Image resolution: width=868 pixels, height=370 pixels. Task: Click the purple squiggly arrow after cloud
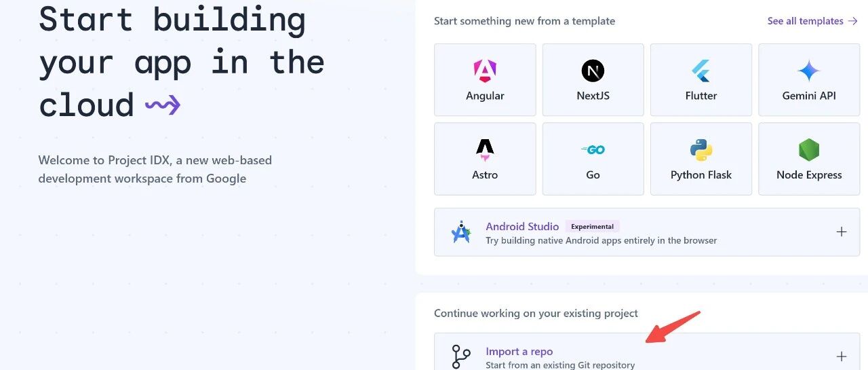[x=163, y=105]
